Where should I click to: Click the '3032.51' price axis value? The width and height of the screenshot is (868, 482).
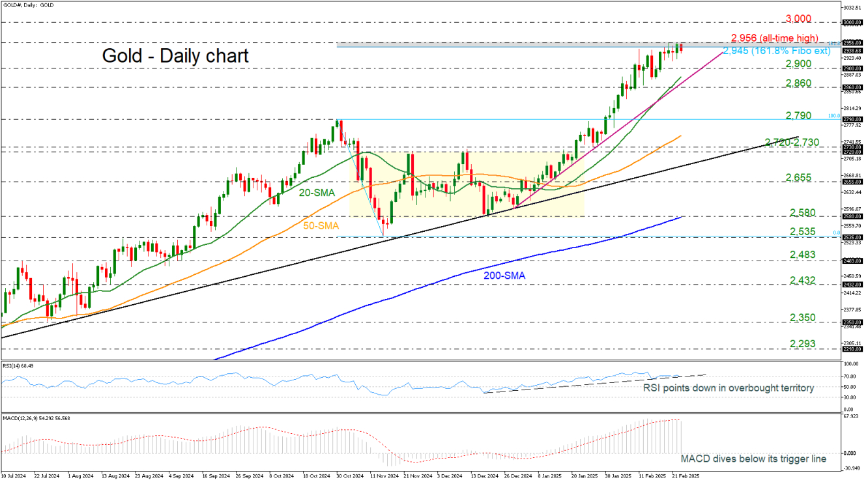point(852,7)
